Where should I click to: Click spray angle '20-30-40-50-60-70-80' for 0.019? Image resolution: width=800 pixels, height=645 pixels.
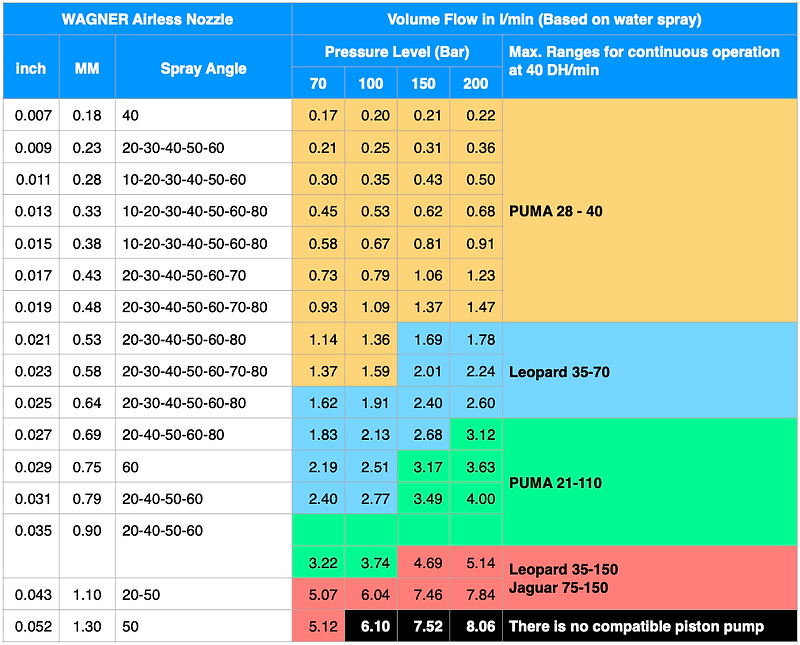194,307
